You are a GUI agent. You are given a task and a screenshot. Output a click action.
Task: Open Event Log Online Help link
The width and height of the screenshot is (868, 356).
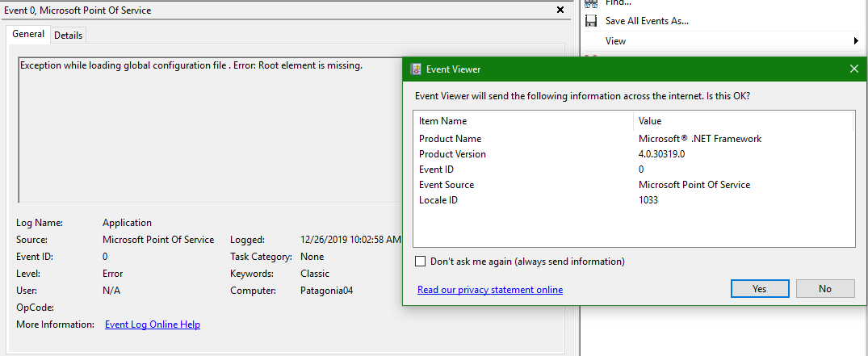click(x=153, y=325)
